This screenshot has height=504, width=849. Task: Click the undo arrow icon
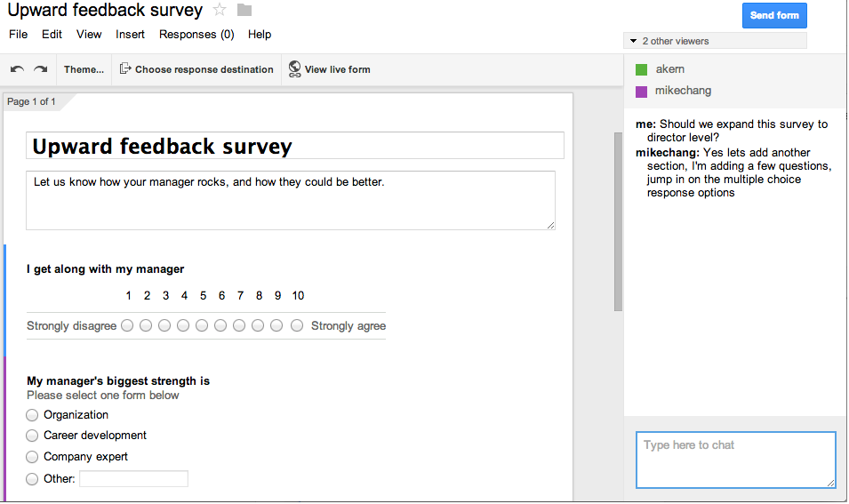click(17, 69)
